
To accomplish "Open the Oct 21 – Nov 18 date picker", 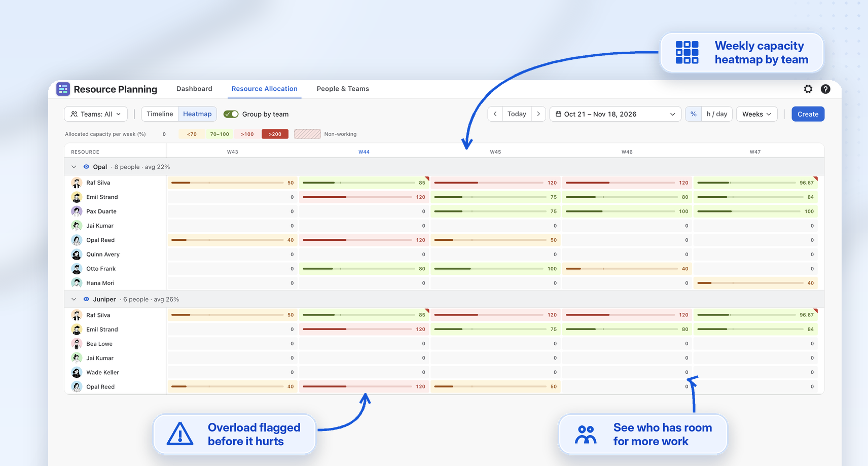I will pyautogui.click(x=615, y=114).
